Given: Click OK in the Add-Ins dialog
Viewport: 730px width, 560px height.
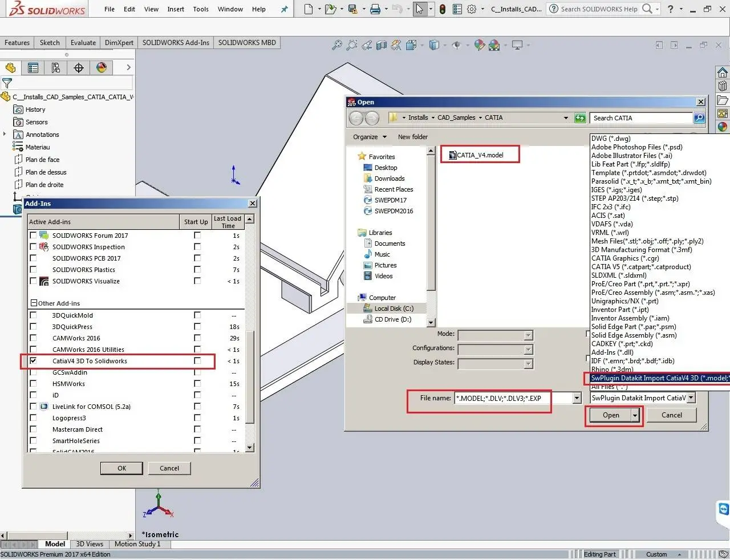Looking at the screenshot, I should point(122,468).
